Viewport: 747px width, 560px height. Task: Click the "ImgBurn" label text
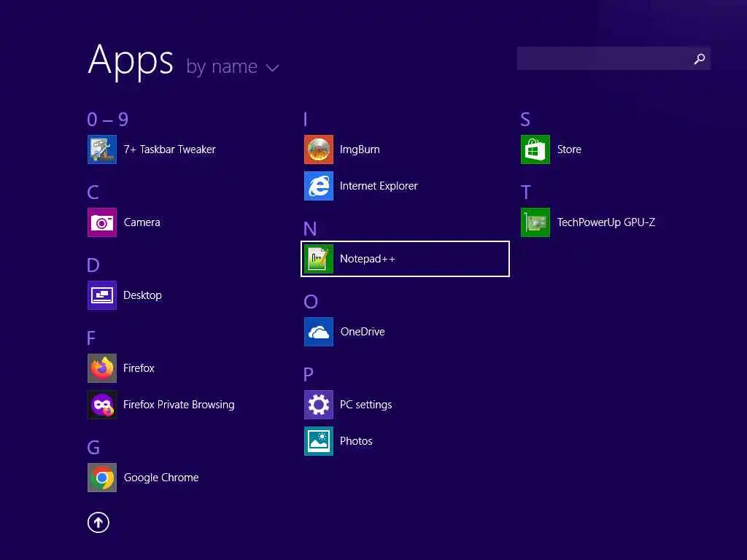[x=360, y=149]
